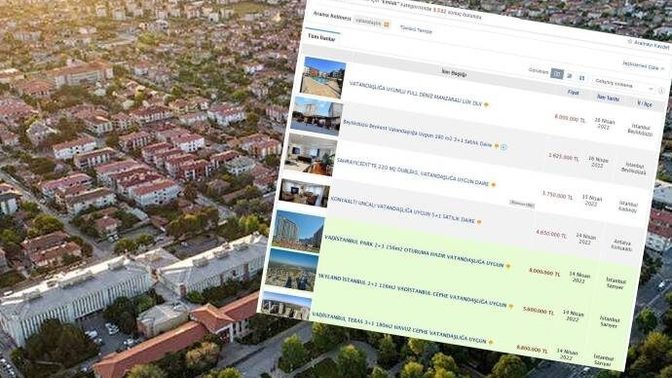Click the yellow badge after DENİZ MANZARALI listing
The image size is (672, 378).
(x=486, y=104)
